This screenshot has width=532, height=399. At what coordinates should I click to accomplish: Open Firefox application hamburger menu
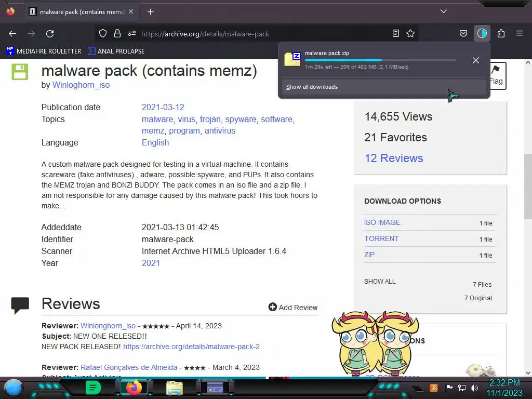coord(520,33)
